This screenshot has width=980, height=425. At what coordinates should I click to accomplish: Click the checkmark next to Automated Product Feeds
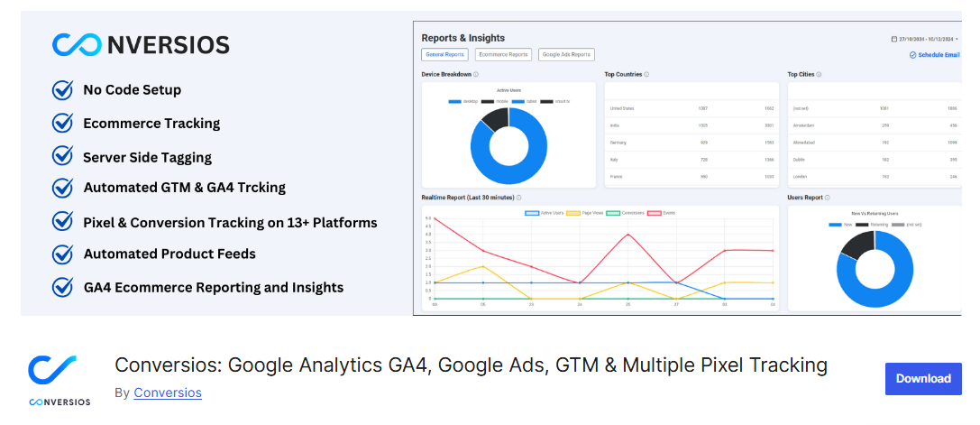62,254
